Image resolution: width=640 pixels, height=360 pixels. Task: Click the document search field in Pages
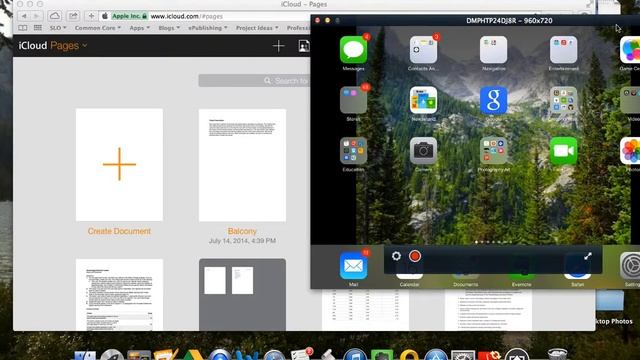[x=255, y=81]
